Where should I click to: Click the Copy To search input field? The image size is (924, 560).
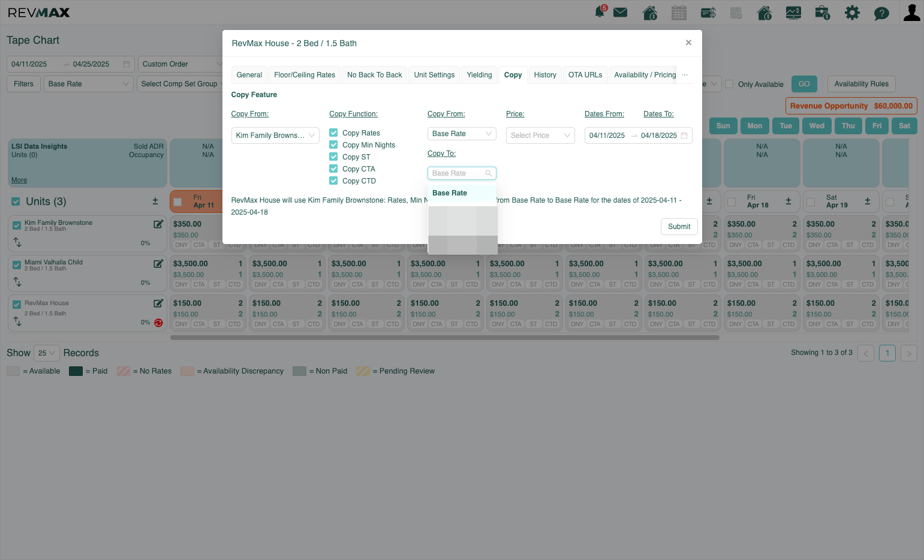point(462,173)
